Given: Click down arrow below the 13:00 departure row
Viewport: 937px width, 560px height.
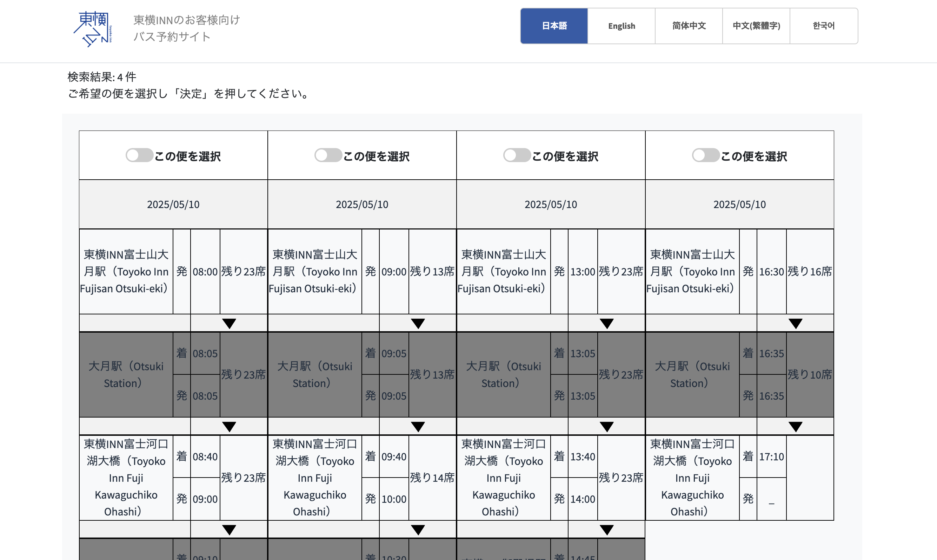Looking at the screenshot, I should click(x=606, y=324).
